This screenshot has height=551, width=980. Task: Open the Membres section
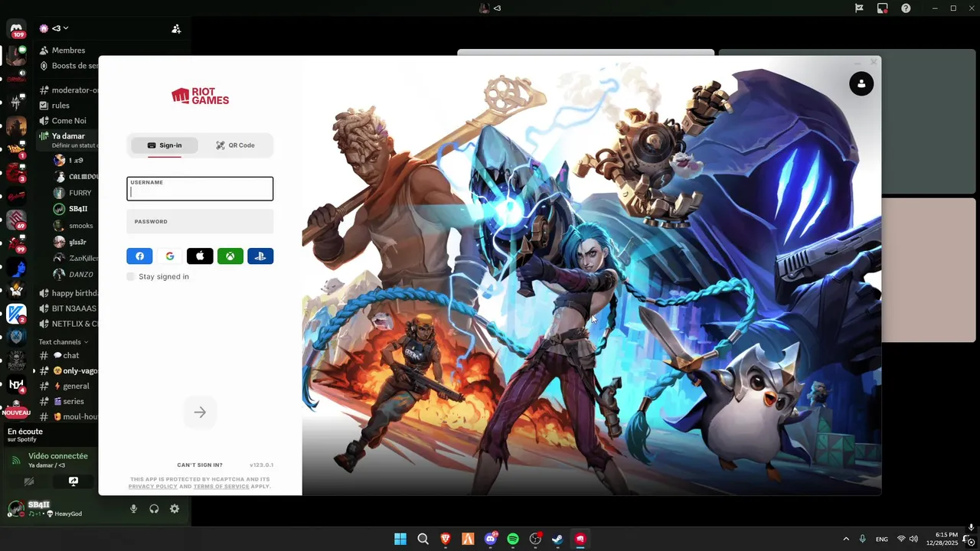coord(67,51)
